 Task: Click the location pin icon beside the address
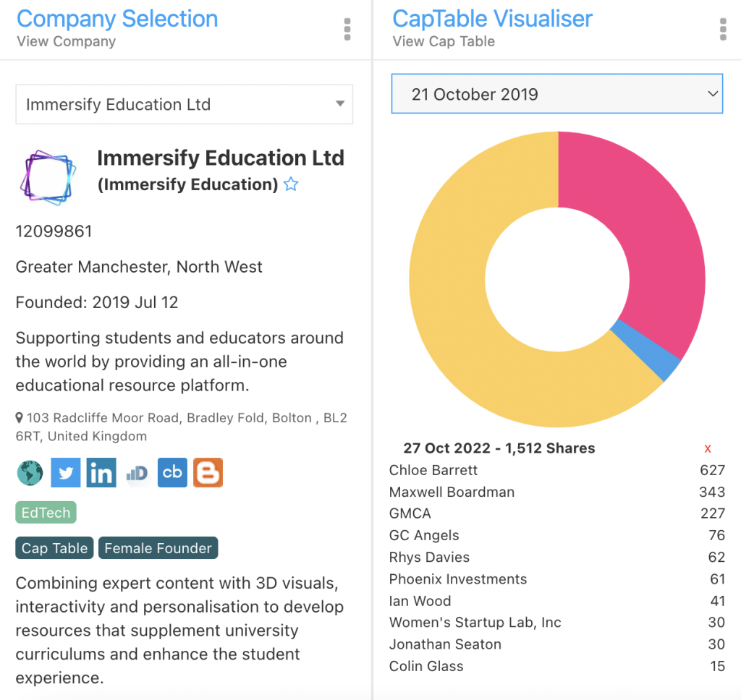(20, 417)
